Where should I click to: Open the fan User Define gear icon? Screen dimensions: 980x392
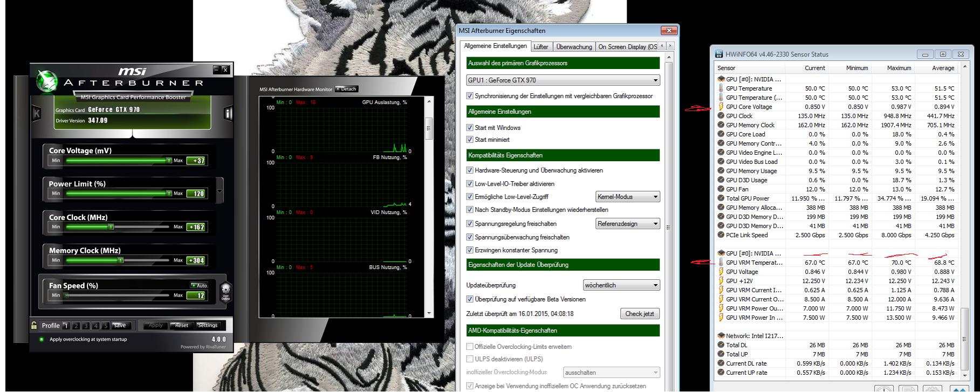coord(226,292)
